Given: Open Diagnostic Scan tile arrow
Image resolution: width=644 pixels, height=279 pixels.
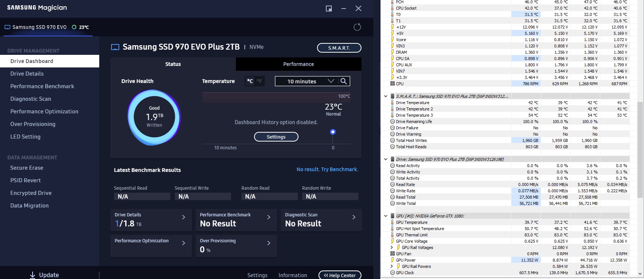Looking at the screenshot, I should (x=354, y=217).
